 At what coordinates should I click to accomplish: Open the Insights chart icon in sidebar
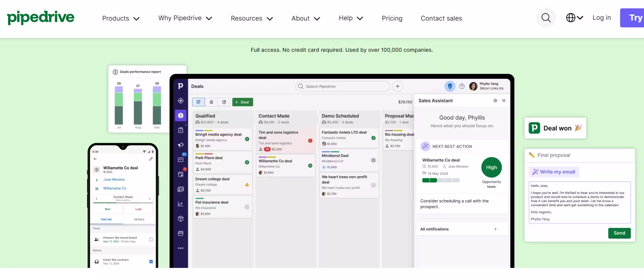coord(181,204)
